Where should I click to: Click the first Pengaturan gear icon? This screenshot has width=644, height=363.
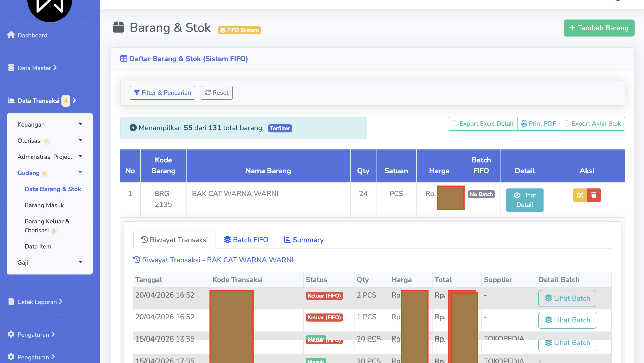(x=11, y=334)
